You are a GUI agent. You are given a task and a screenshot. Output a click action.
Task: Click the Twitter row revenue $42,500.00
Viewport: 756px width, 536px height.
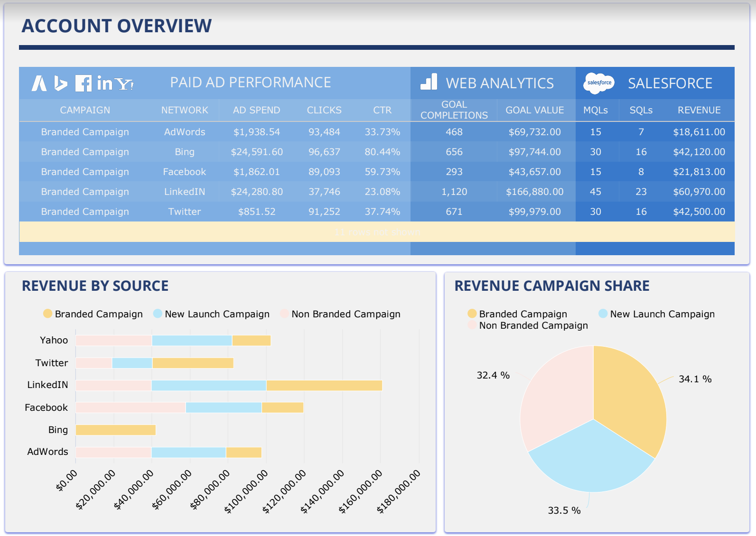pyautogui.click(x=699, y=212)
